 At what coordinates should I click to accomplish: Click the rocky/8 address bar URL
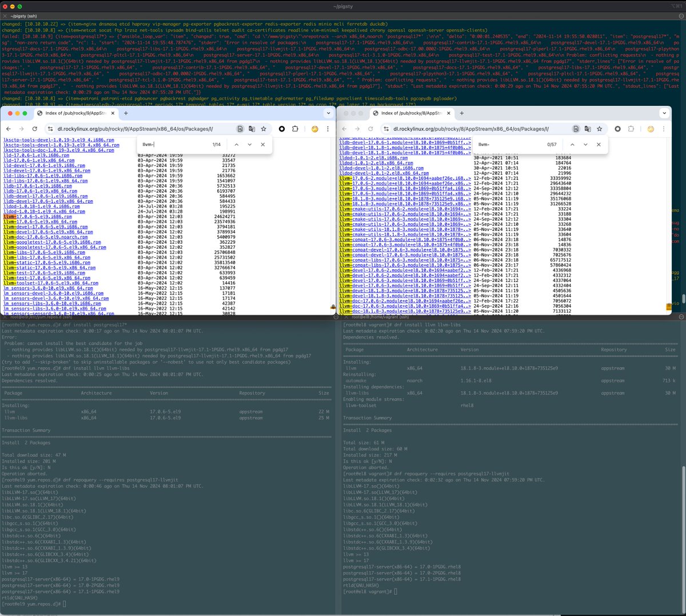click(470, 129)
